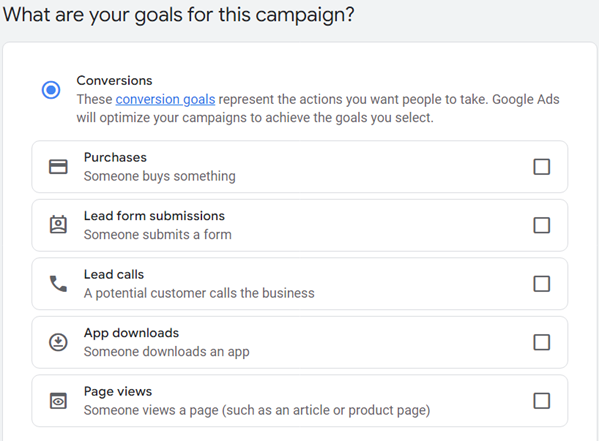Click the 'Someone submits a form' description
Viewport: 599px width, 441px height.
pyautogui.click(x=157, y=235)
